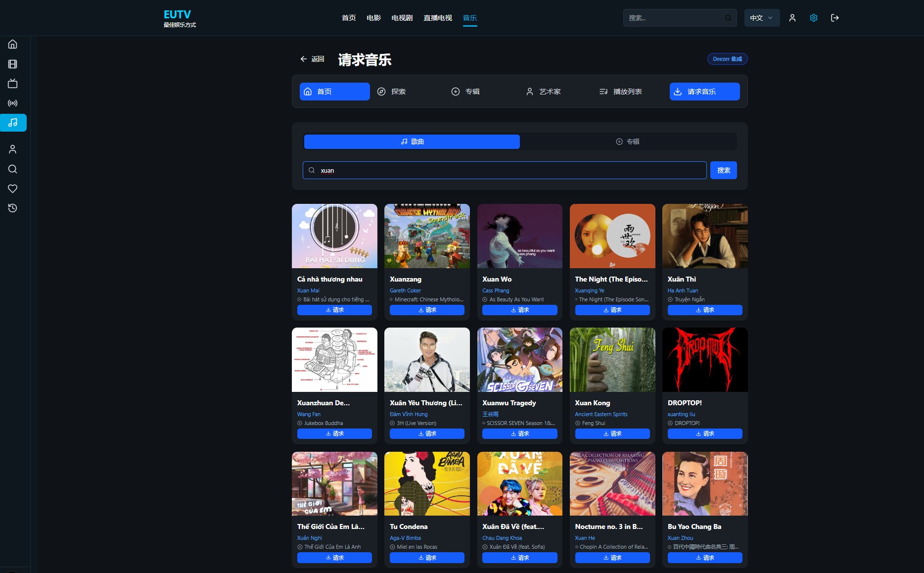Open settings gear icon in header

click(814, 18)
